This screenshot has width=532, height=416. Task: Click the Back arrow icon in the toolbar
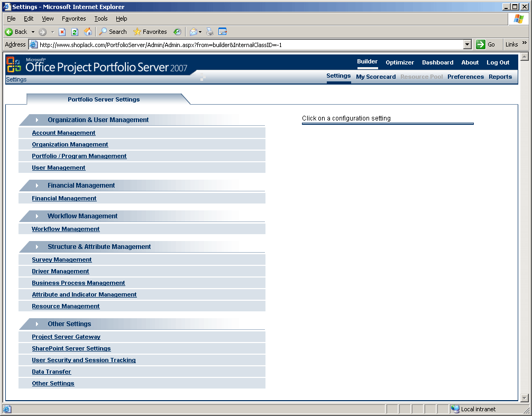tap(9, 32)
